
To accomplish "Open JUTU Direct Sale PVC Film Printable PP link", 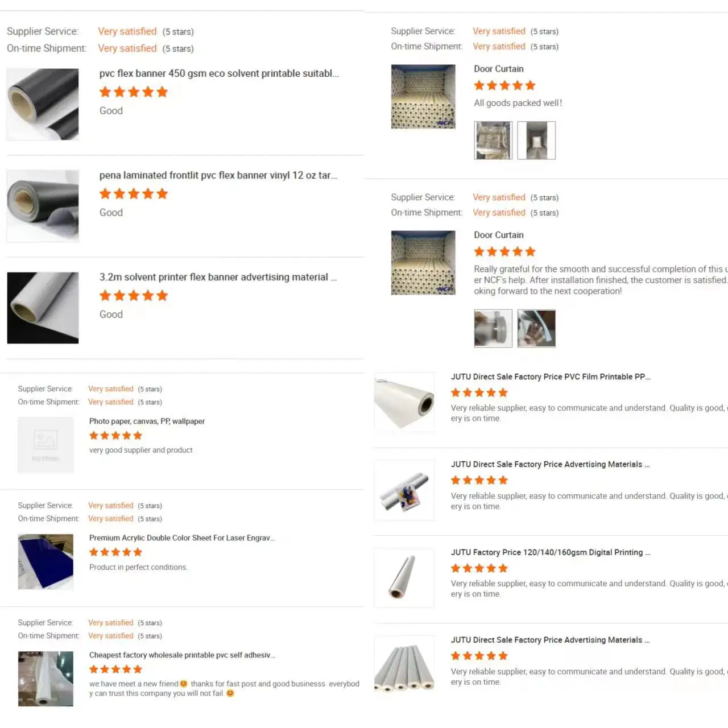I will click(x=551, y=377).
